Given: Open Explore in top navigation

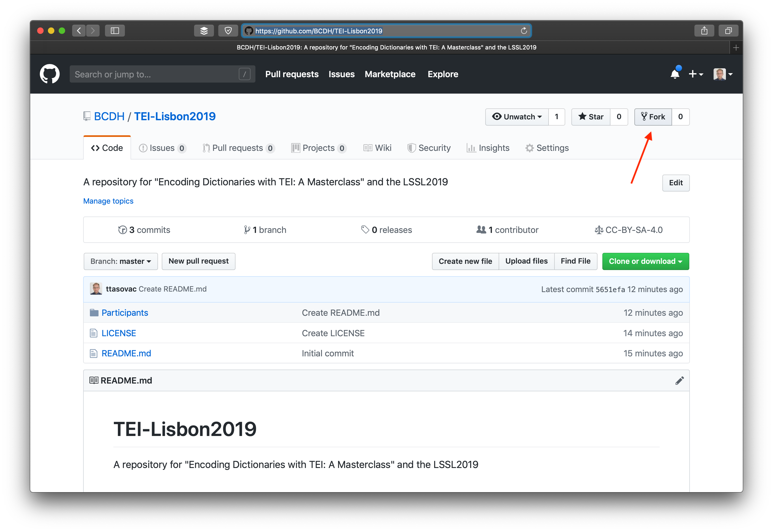Looking at the screenshot, I should pos(443,74).
